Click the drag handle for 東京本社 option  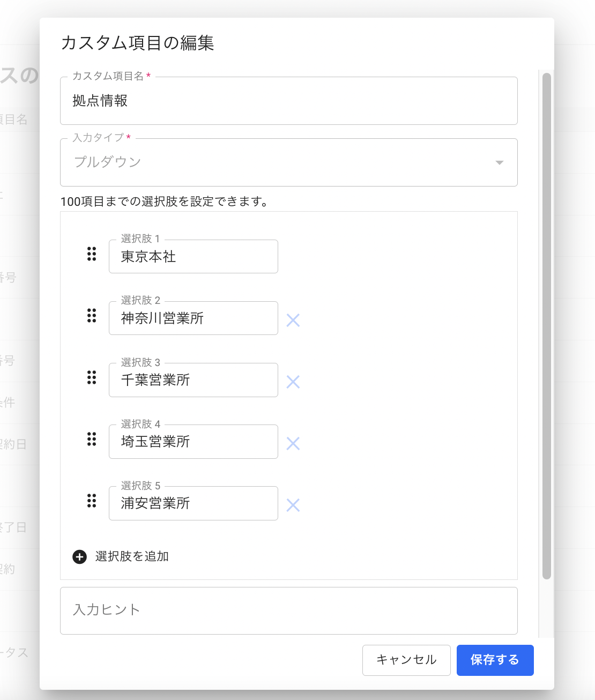coord(92,254)
